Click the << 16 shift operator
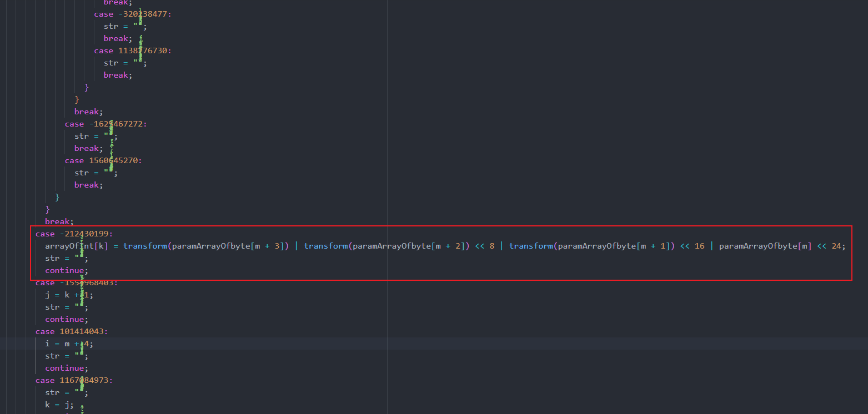Image resolution: width=868 pixels, height=414 pixels. coord(692,246)
